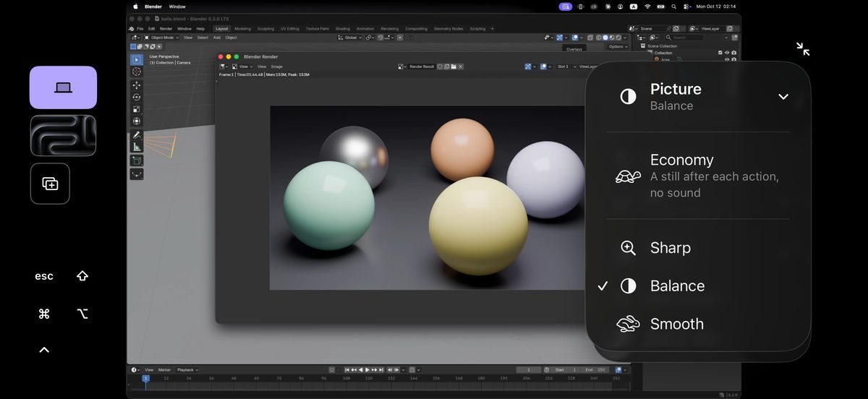Switch to the Compositing workspace tab
868x399 pixels.
pos(416,29)
